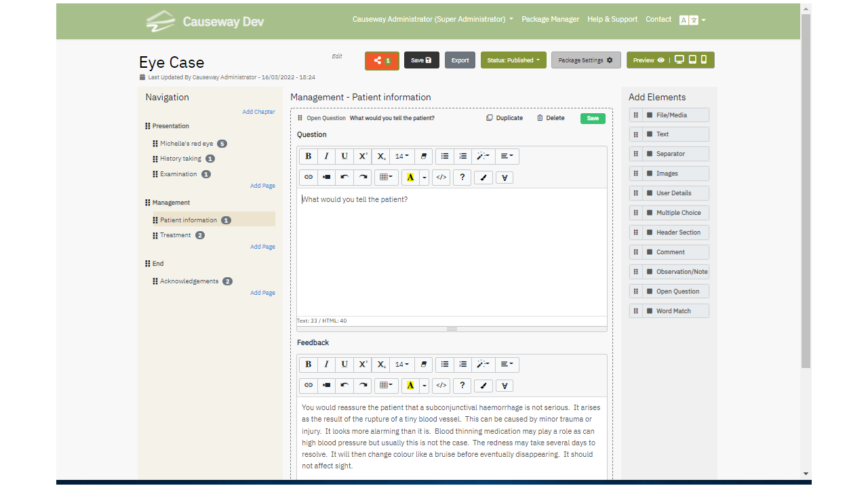
Task: Click the green Save button for the question
Action: click(x=593, y=118)
